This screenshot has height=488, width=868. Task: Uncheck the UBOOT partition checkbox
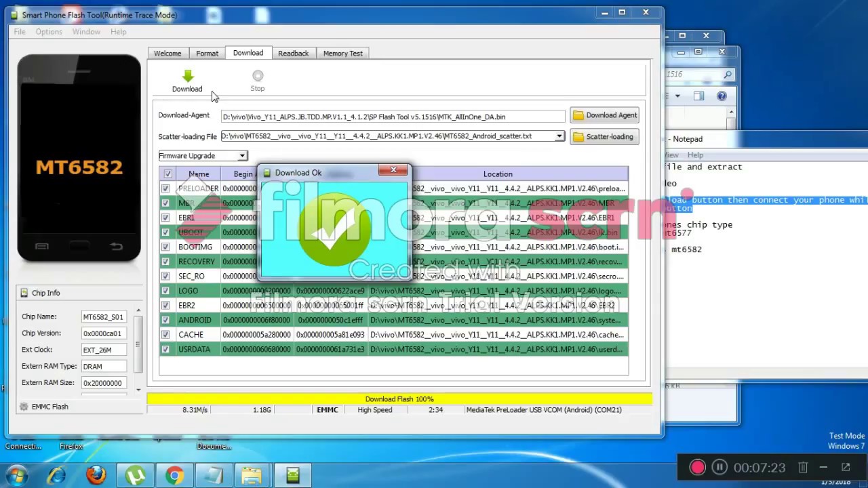click(165, 232)
